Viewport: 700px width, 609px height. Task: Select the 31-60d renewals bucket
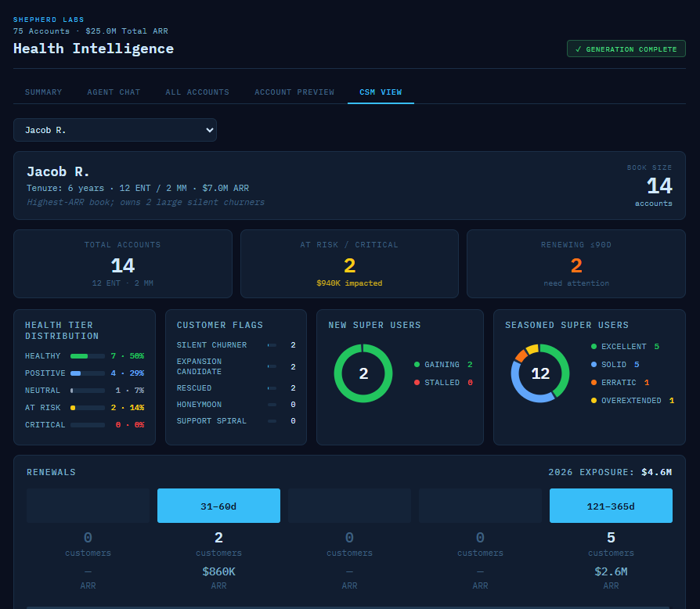pyautogui.click(x=218, y=506)
